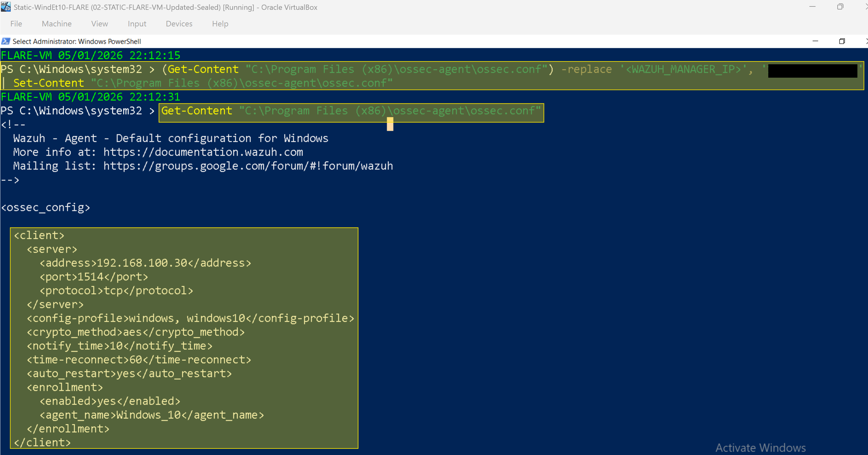Open the Devices menu
868x455 pixels.
point(179,24)
